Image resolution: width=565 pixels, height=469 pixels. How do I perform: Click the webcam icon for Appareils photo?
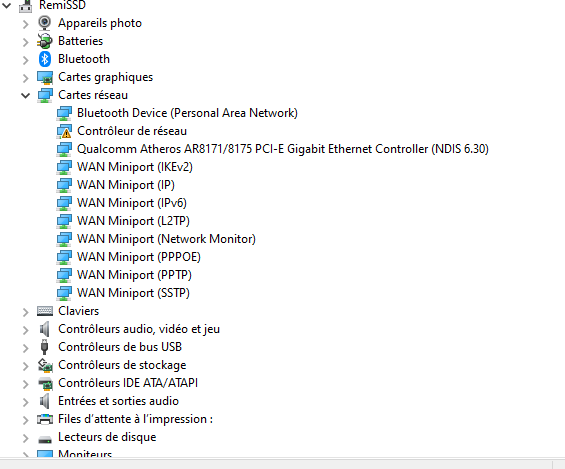pyautogui.click(x=45, y=23)
